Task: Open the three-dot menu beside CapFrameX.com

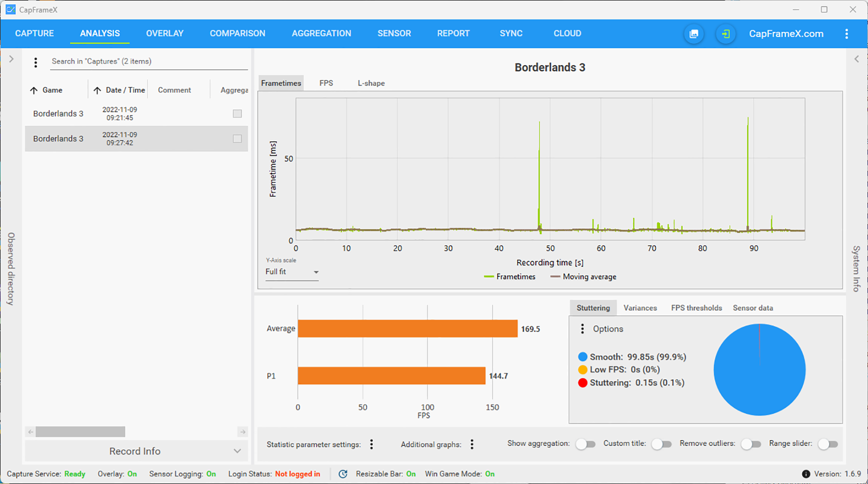Action: point(846,34)
